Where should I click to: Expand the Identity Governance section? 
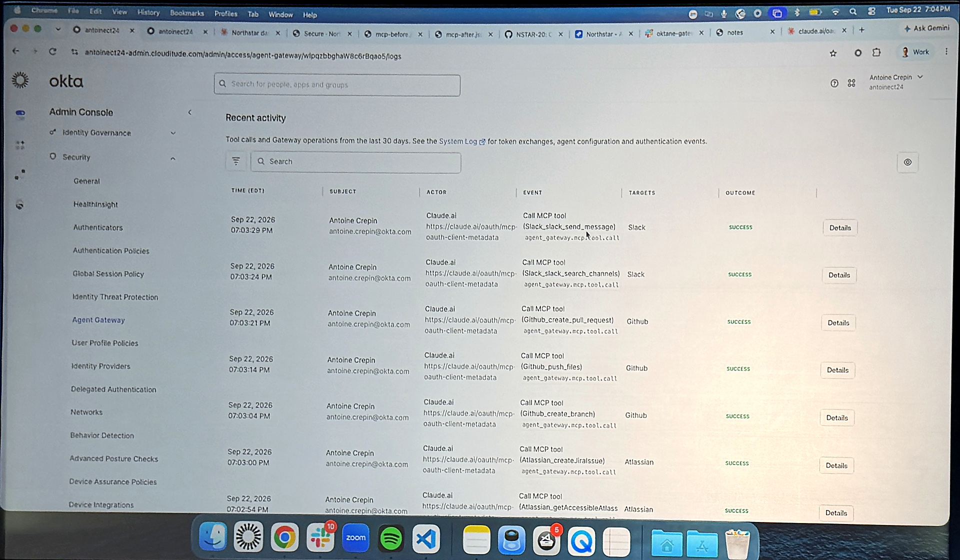[173, 133]
